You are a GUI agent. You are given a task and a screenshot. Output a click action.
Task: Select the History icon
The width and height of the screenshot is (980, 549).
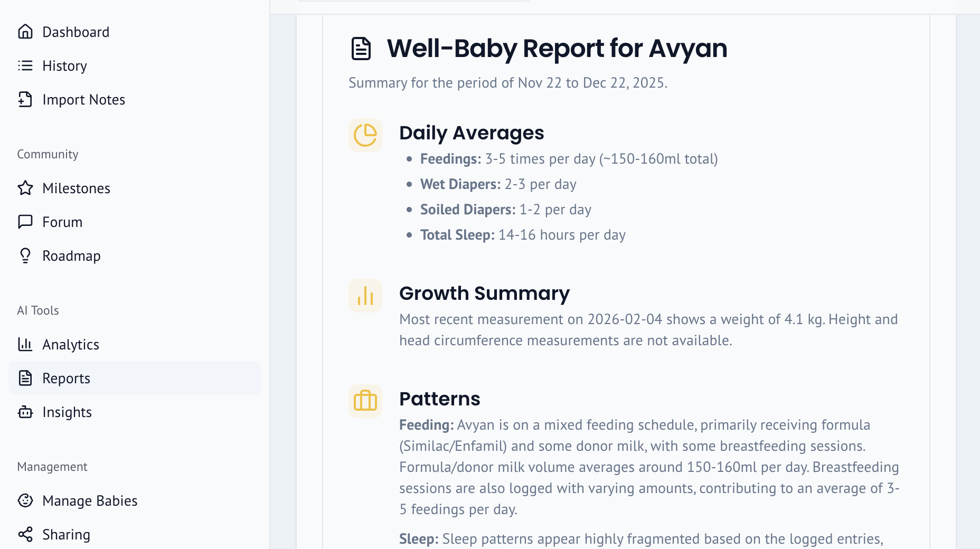[x=25, y=65]
